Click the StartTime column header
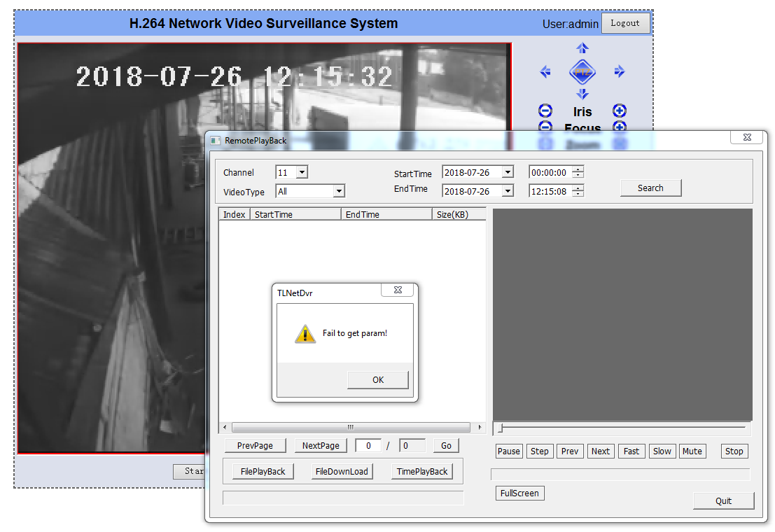Image resolution: width=775 pixels, height=532 pixels. (x=295, y=215)
